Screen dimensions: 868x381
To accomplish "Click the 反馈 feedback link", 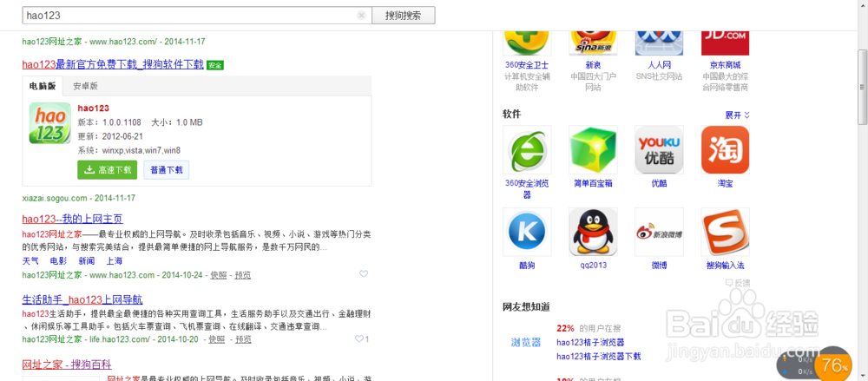I will pyautogui.click(x=738, y=282).
